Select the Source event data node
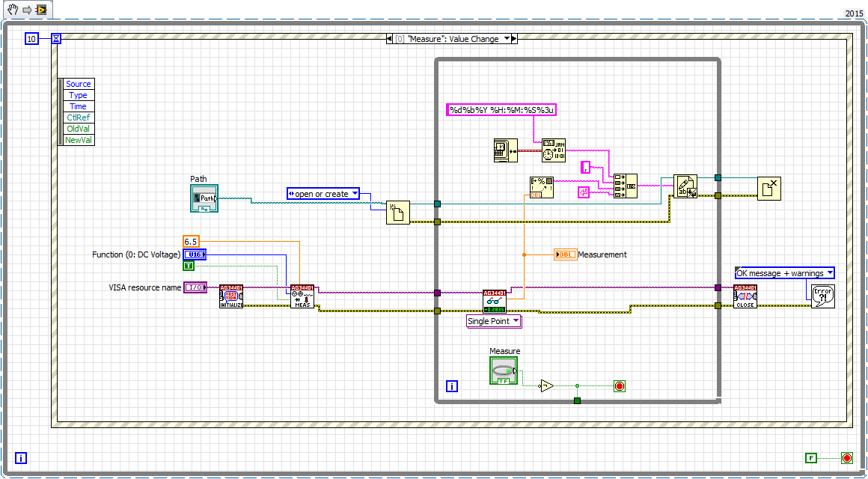This screenshot has width=868, height=479. point(78,84)
